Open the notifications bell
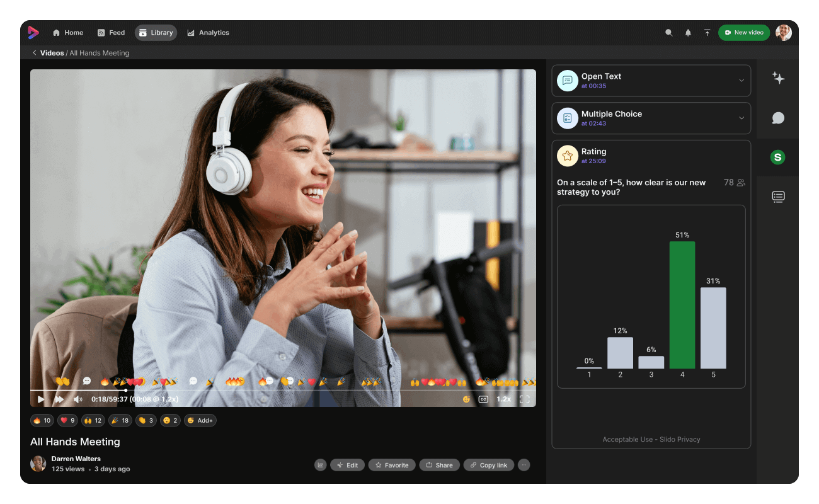 (688, 33)
